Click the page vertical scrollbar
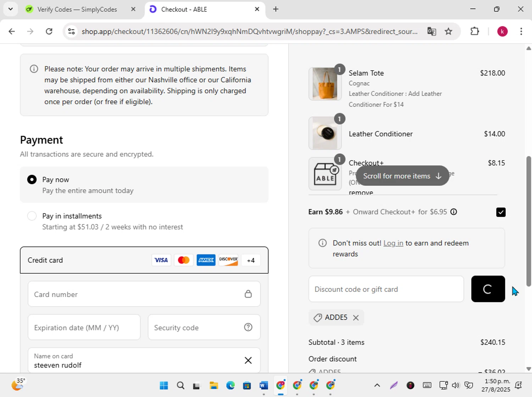 (x=528, y=221)
